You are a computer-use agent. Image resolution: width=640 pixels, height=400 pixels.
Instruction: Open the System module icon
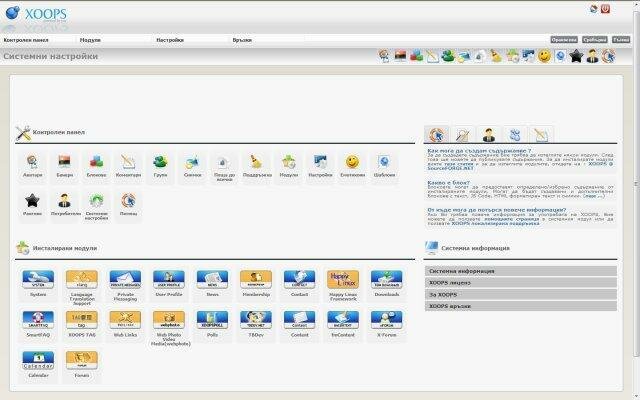pyautogui.click(x=37, y=280)
